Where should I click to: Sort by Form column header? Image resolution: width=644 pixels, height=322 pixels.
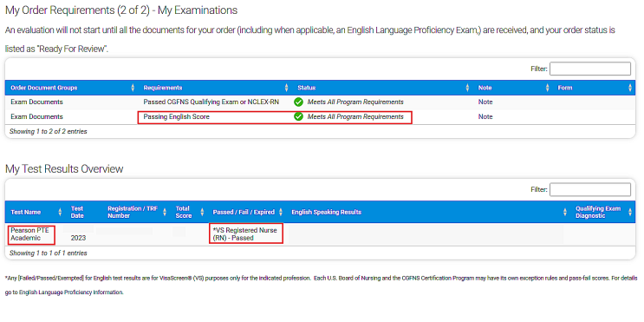pos(594,88)
